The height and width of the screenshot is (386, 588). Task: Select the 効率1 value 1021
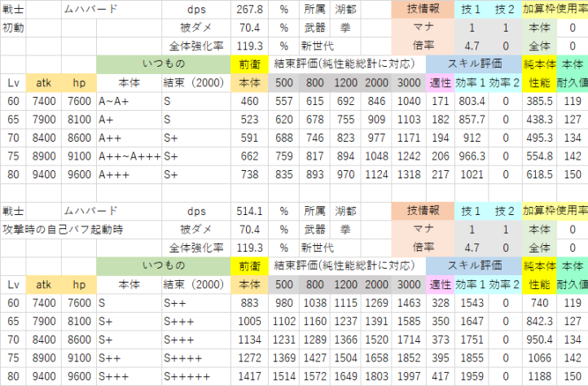pyautogui.click(x=472, y=175)
